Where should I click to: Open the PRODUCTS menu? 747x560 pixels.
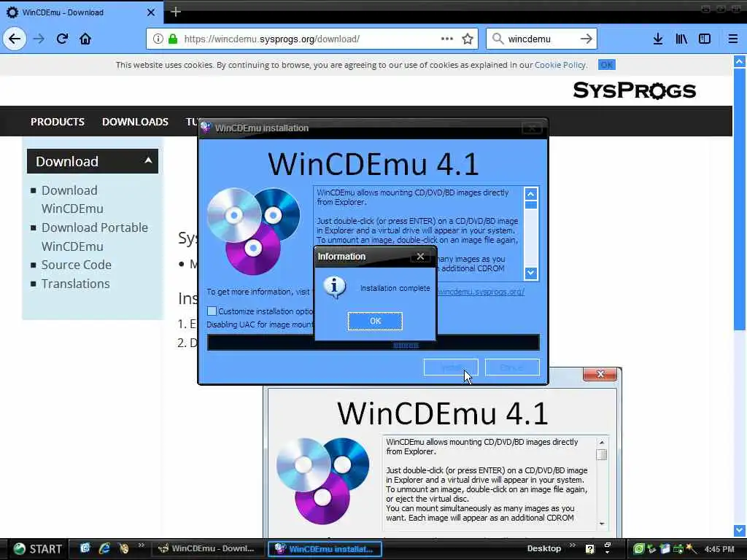(58, 122)
